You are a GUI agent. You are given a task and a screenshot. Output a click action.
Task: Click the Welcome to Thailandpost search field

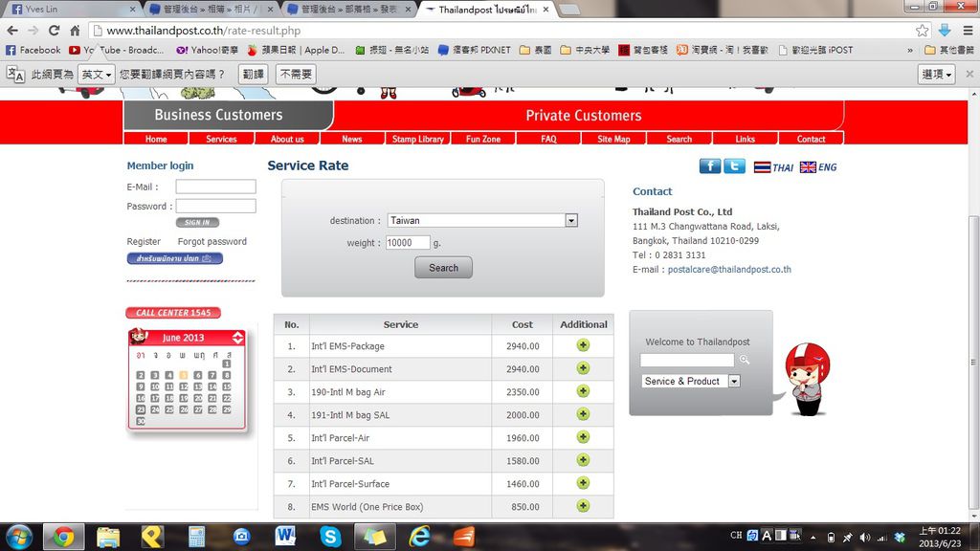687,360
